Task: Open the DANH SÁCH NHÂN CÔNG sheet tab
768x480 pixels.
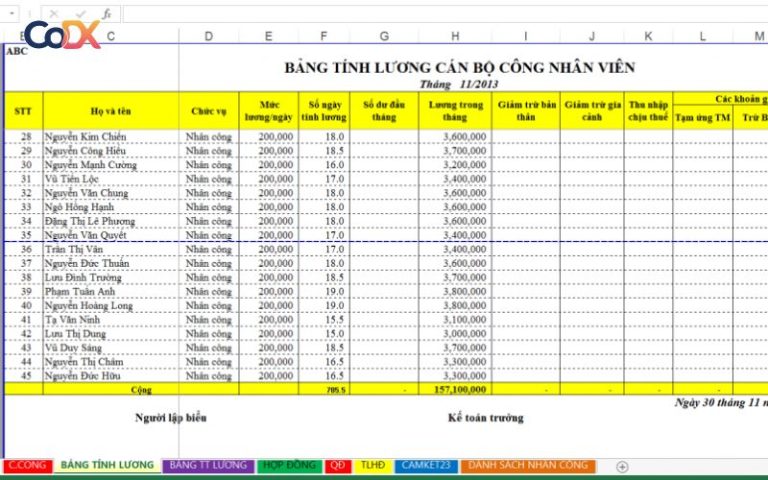Action: click(528, 465)
